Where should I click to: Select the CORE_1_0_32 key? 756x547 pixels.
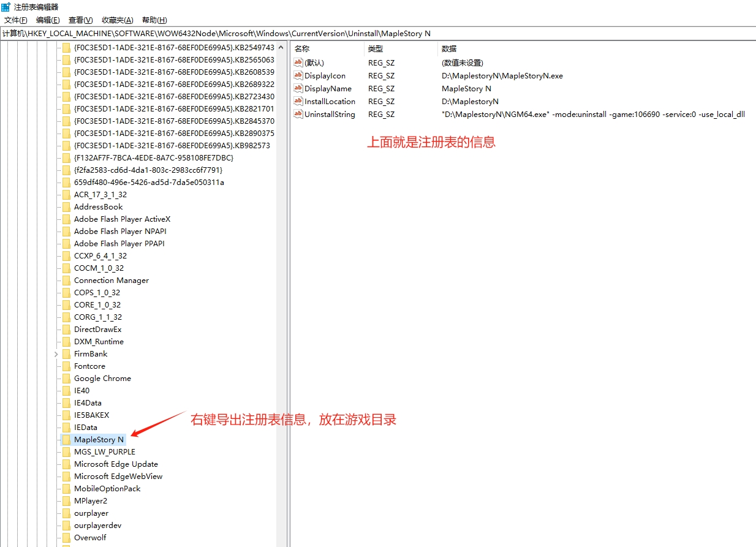pyautogui.click(x=97, y=305)
